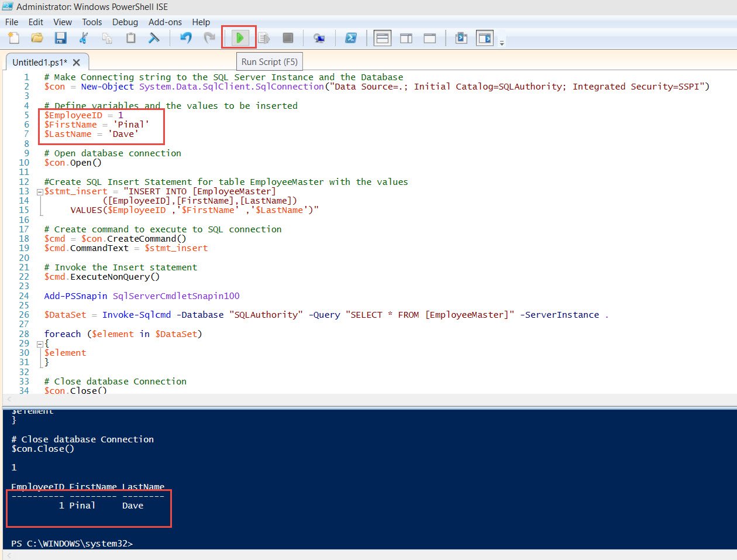Place cursor at the PS C:\WINDOWS\system32> prompt
This screenshot has width=737, height=560.
coord(72,544)
